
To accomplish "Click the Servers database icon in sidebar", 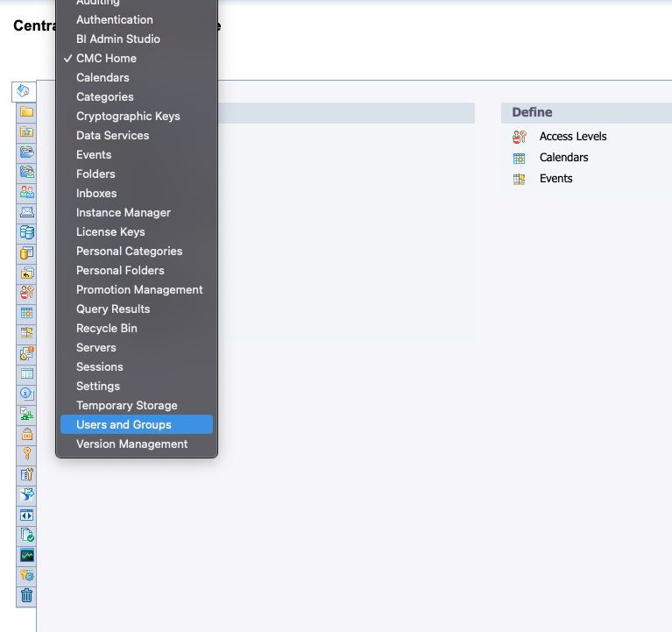I will point(26,232).
